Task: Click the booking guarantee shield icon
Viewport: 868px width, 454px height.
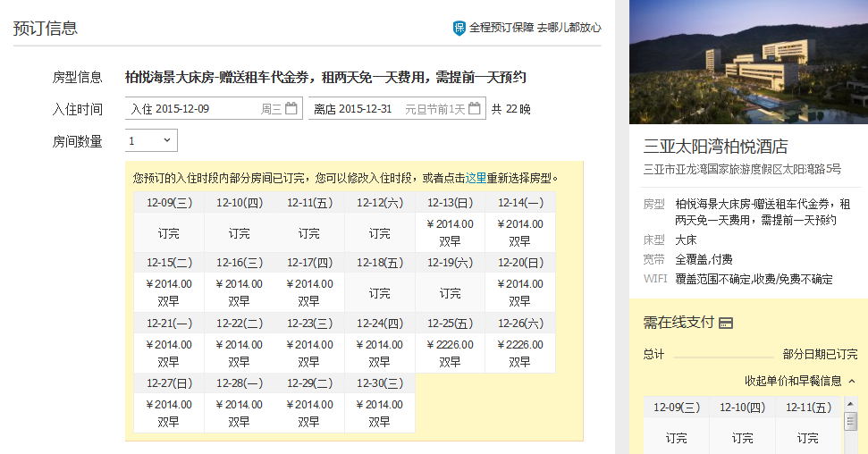Action: pos(459,28)
